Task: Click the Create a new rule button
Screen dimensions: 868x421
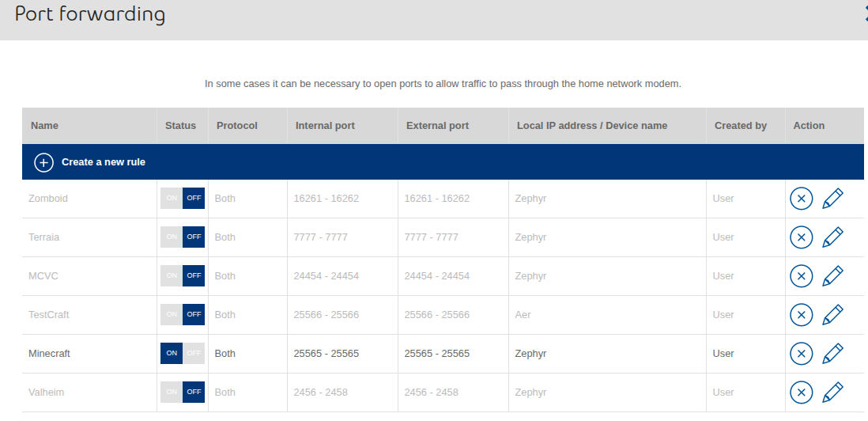Action: [x=104, y=162]
